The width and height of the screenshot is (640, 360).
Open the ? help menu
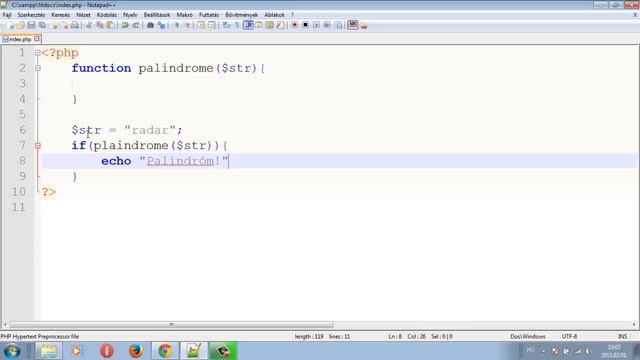[x=292, y=15]
